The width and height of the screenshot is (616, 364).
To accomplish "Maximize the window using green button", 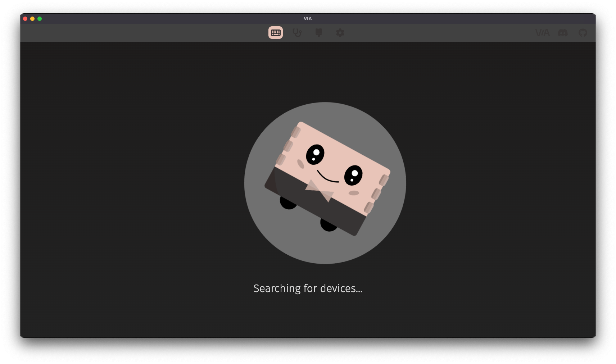I will point(40,19).
